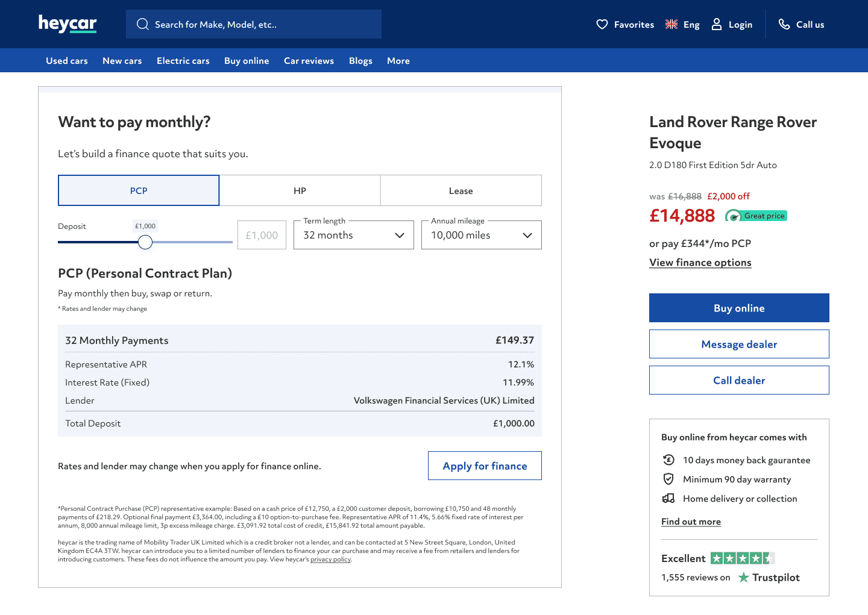
Task: Click the warranty shield icon
Action: [x=668, y=479]
